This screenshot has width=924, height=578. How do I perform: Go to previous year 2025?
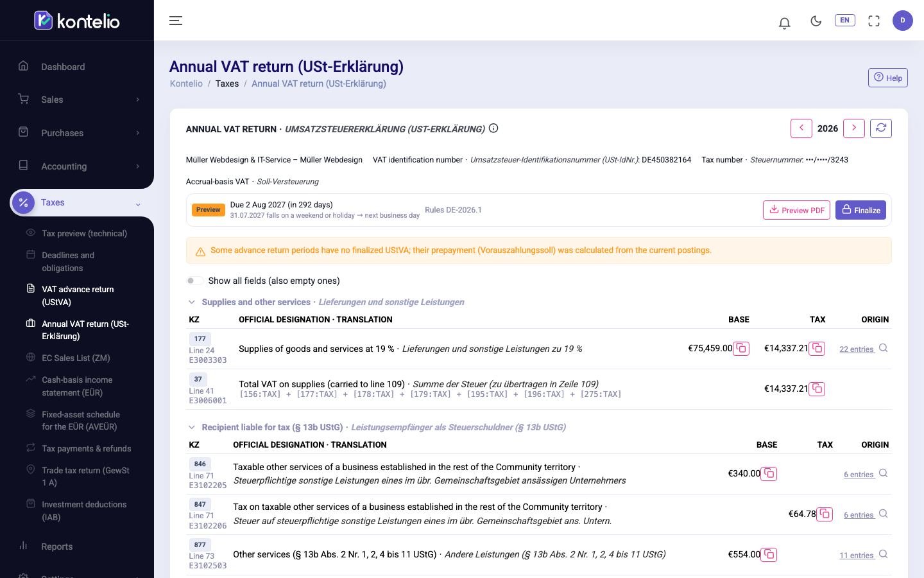801,128
